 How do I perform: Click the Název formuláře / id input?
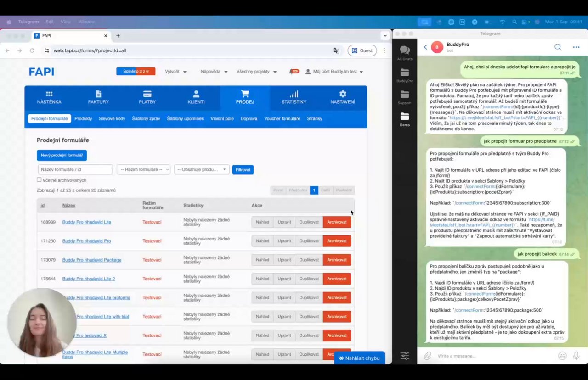pos(75,169)
